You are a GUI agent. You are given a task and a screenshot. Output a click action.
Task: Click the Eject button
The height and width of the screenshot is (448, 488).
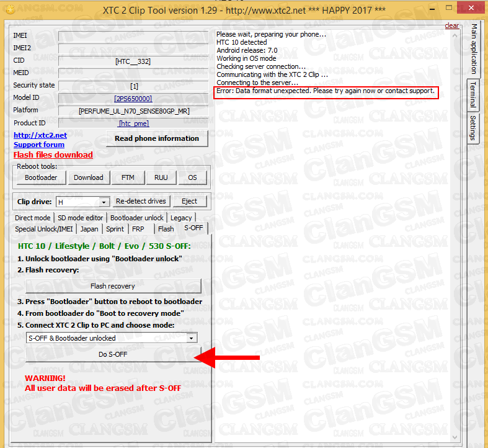point(189,201)
